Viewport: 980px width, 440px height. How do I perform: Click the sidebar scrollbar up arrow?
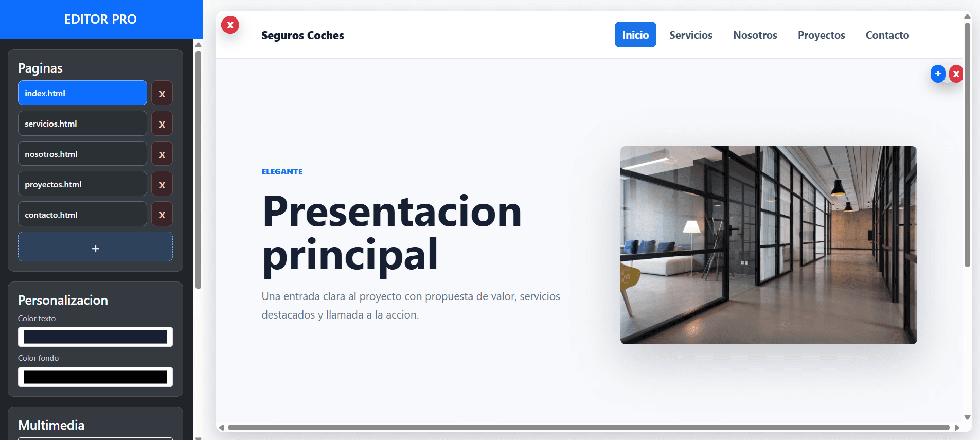pyautogui.click(x=198, y=45)
